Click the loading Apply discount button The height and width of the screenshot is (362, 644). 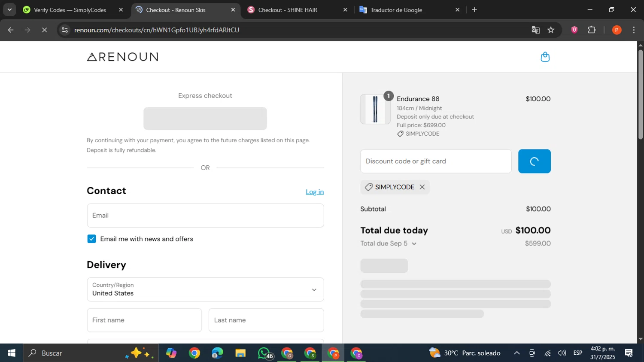point(534,161)
